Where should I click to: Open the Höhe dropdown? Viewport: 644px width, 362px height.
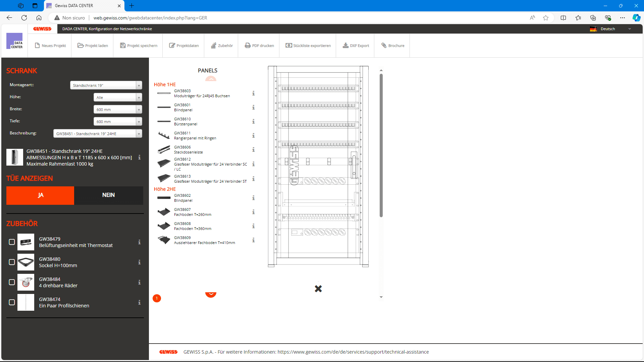click(118, 98)
